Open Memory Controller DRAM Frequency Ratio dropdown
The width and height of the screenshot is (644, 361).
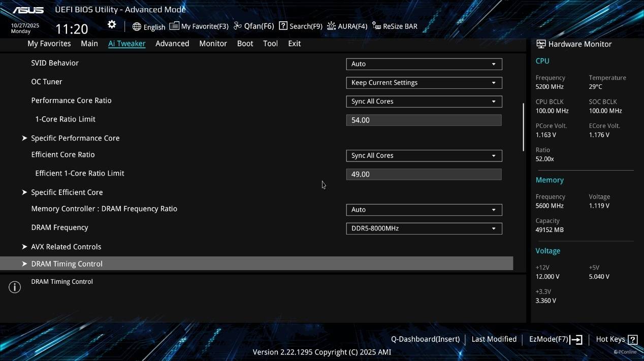[424, 210]
